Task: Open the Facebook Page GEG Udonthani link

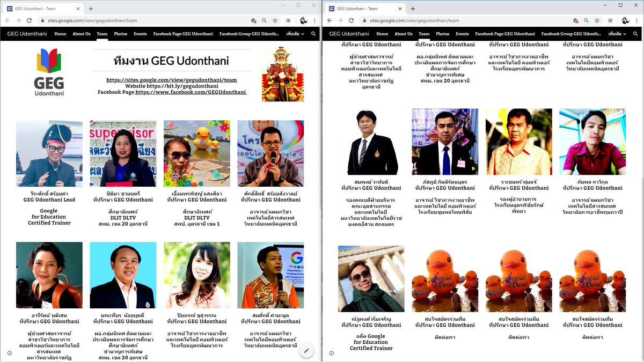Action: (184, 33)
